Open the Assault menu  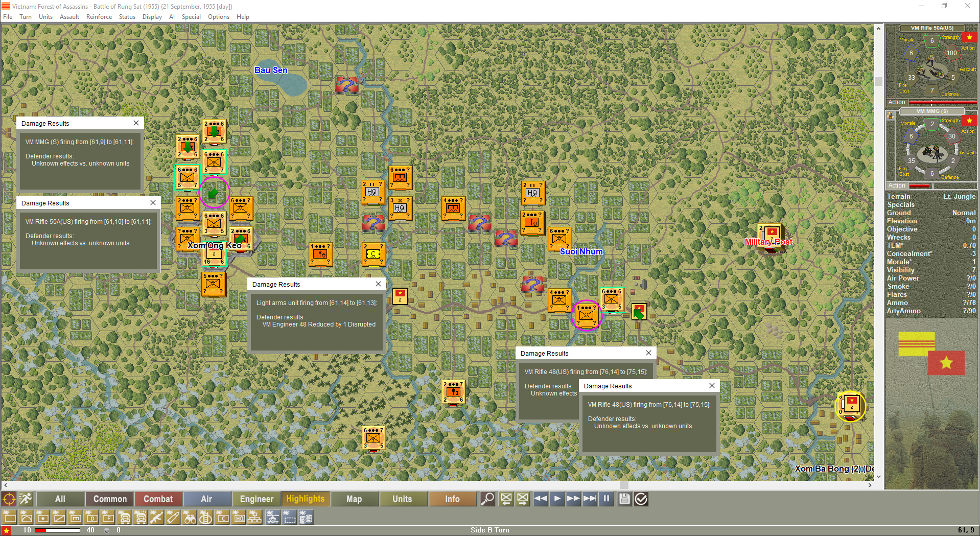69,17
